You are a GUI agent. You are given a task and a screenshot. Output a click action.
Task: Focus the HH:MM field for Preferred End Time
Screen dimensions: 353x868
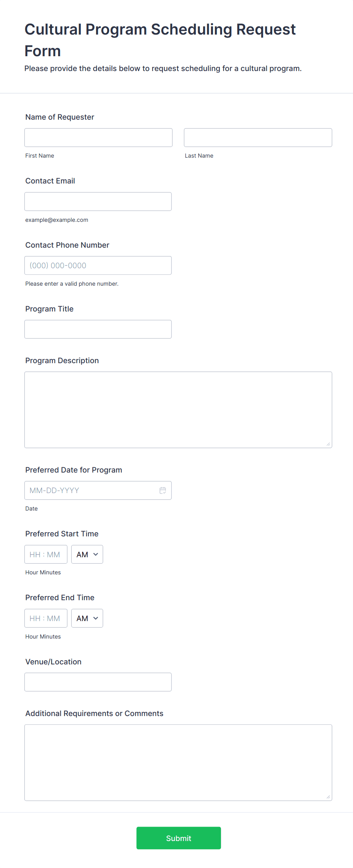pos(46,618)
